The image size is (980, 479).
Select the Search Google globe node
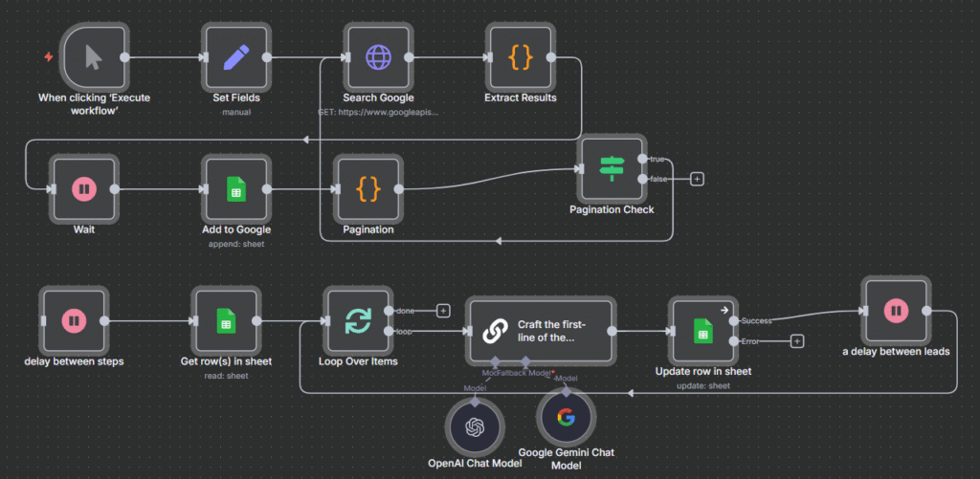tap(378, 57)
